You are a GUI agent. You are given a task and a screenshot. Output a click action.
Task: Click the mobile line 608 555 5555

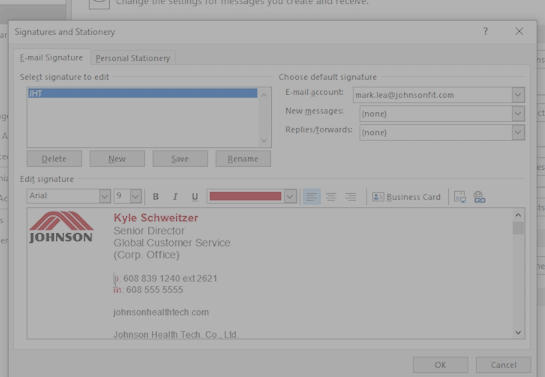pos(148,290)
